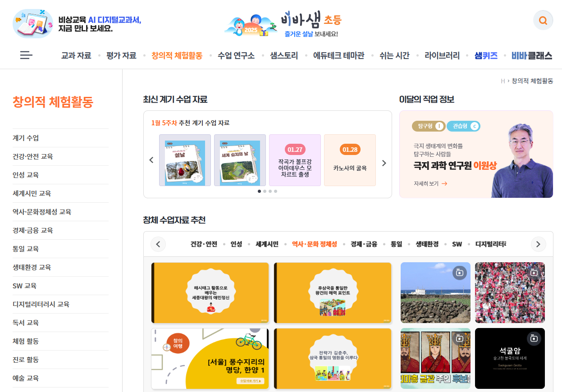Click the AI 디지털교과서 banner icon
Image resolution: width=562 pixels, height=392 pixels.
point(33,23)
